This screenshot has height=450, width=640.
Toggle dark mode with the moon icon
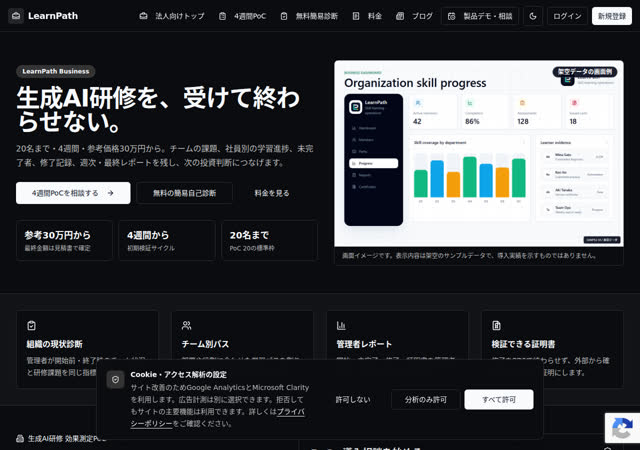(x=533, y=16)
